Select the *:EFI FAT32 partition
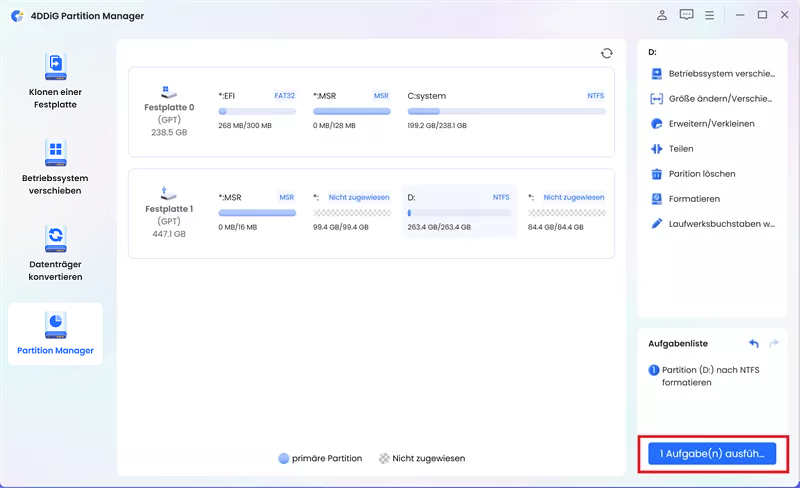Image resolution: width=800 pixels, height=488 pixels. click(x=257, y=110)
